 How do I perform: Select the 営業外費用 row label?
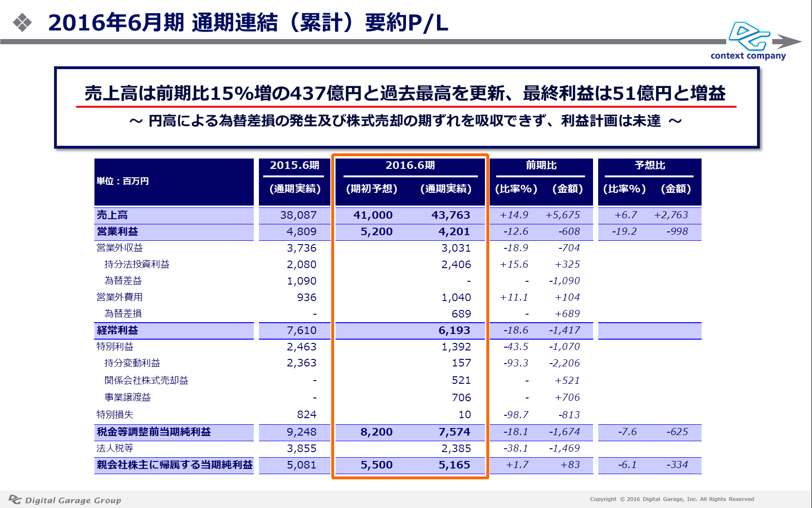pos(119,297)
